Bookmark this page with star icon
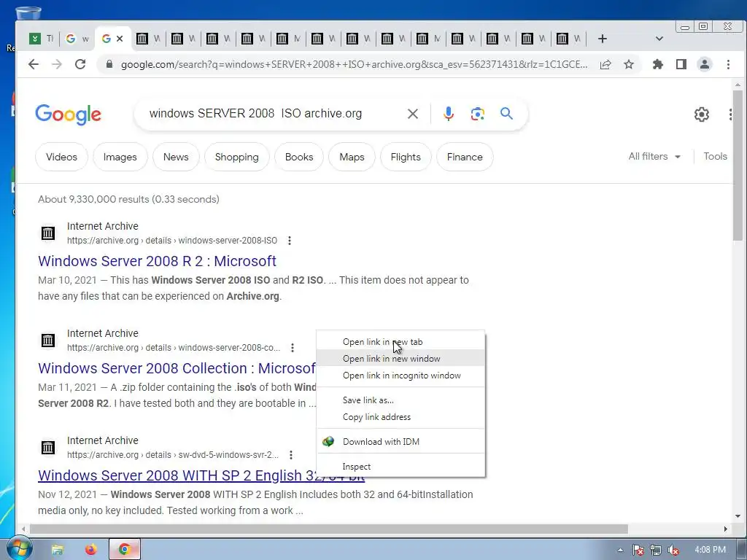 tap(628, 64)
